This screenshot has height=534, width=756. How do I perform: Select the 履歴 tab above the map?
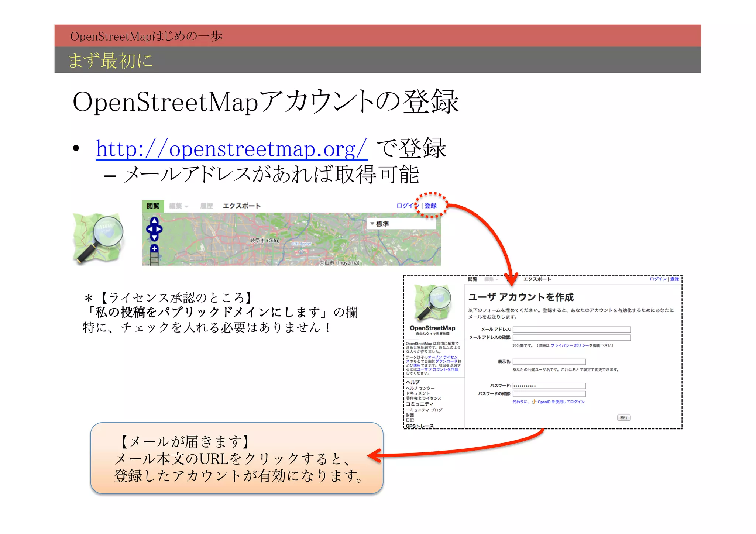(207, 206)
